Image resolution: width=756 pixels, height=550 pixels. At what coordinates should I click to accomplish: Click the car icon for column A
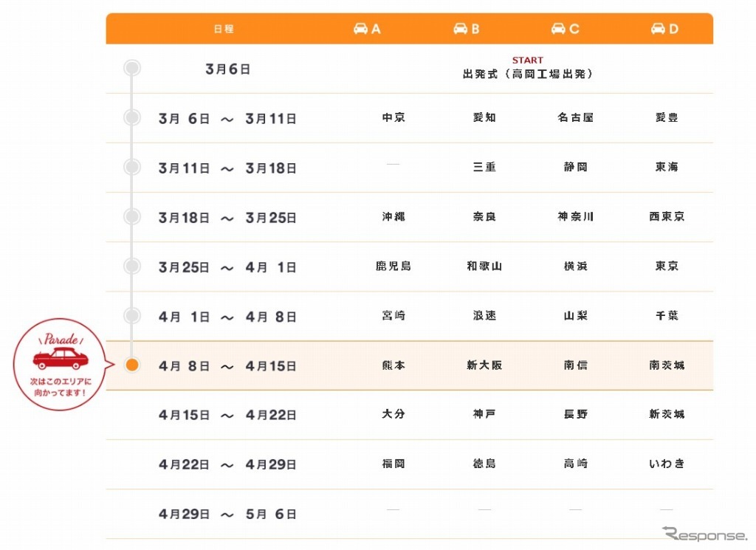(x=360, y=29)
